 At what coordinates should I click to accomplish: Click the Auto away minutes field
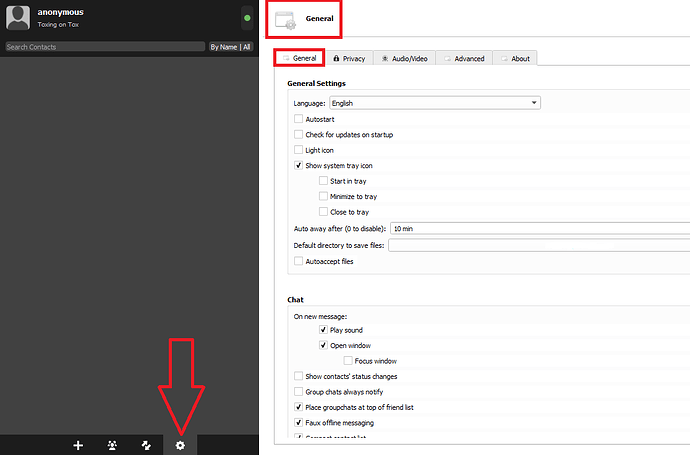point(540,229)
